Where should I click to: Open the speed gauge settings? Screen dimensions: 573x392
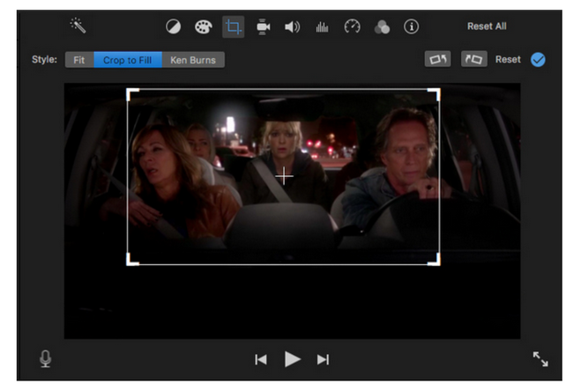point(352,27)
